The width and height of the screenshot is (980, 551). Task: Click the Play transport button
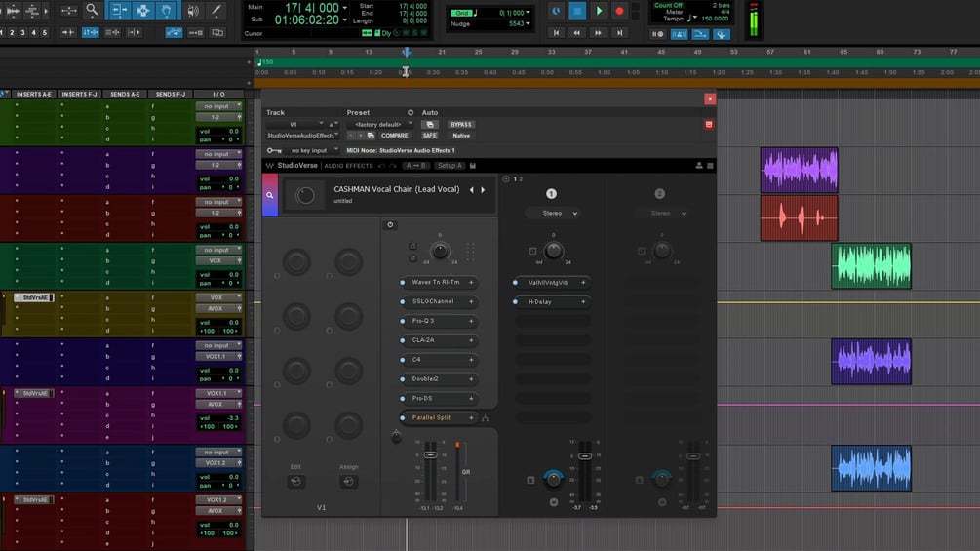point(599,11)
